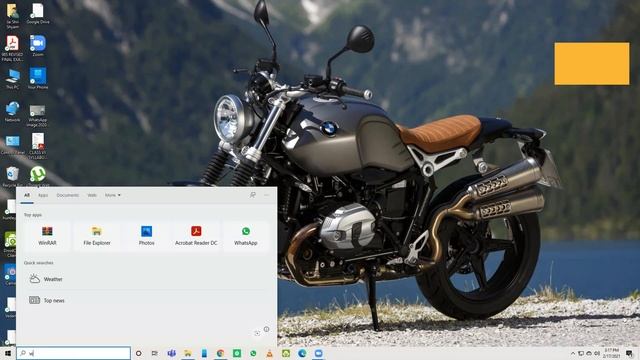Show hidden system tray icons
This screenshot has width=640, height=360.
(573, 353)
